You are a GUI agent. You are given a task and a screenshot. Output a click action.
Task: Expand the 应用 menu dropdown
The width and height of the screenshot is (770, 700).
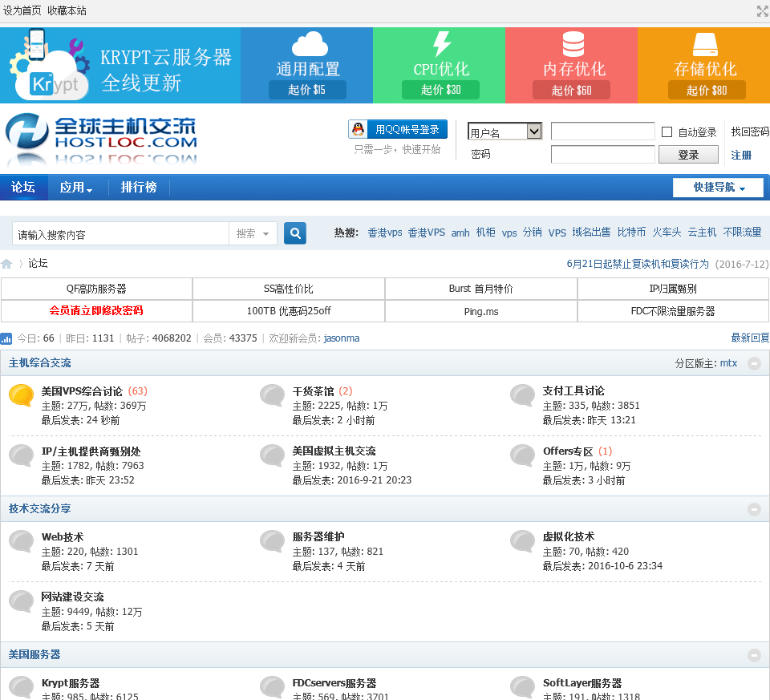point(75,188)
